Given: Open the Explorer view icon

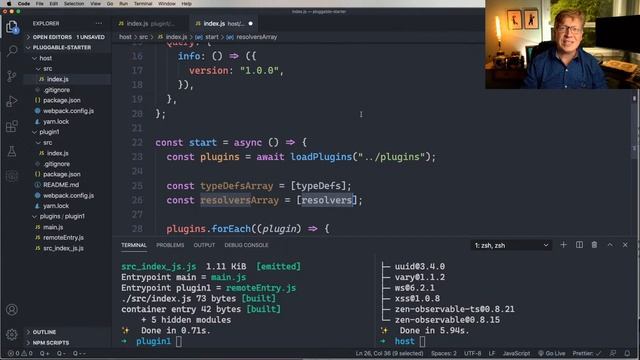Looking at the screenshot, I should click(12, 27).
